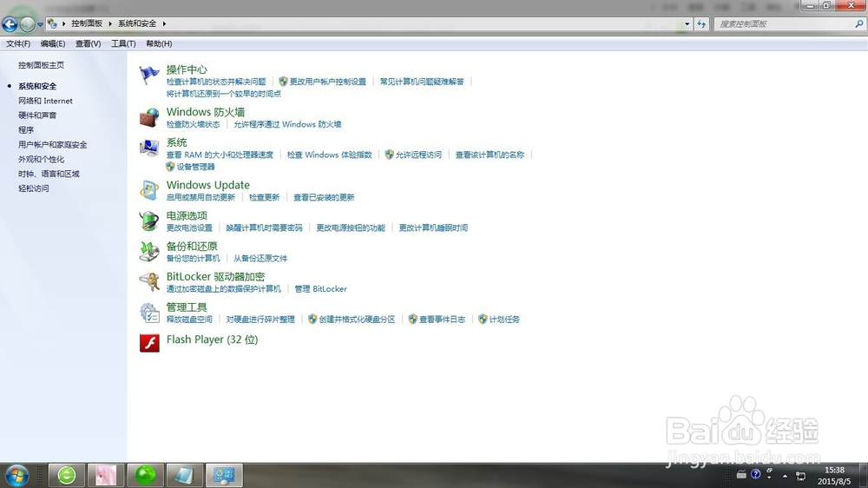
Task: Click 计划任务 link
Action: point(504,319)
